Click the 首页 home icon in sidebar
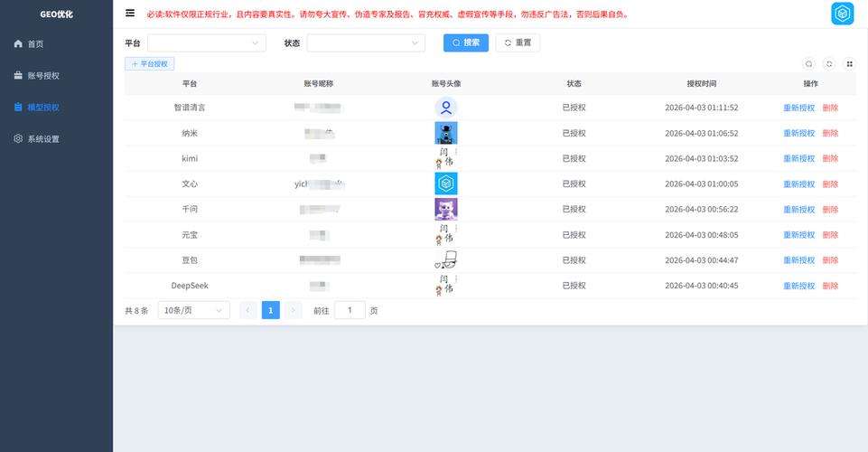 point(18,43)
